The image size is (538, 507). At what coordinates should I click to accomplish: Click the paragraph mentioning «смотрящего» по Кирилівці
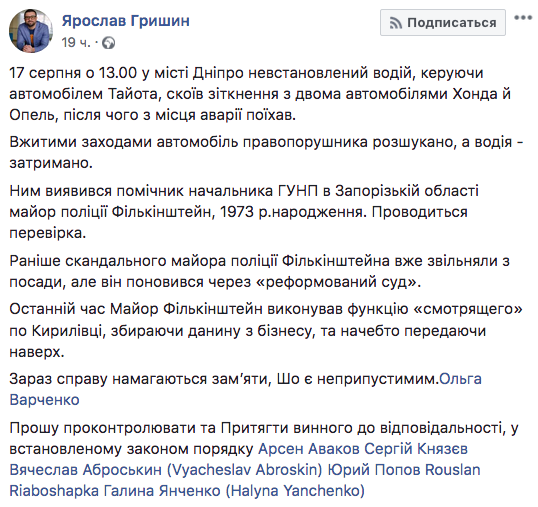coord(266,331)
